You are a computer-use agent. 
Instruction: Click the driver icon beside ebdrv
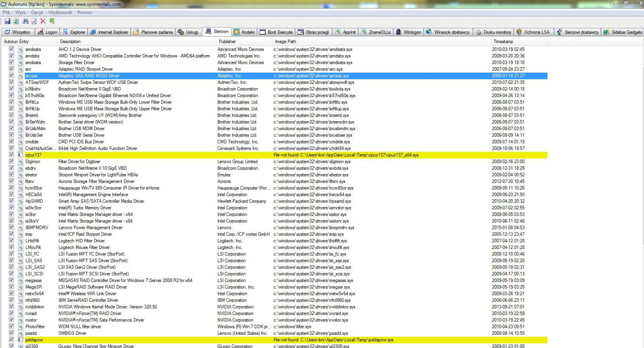pyautogui.click(x=21, y=168)
